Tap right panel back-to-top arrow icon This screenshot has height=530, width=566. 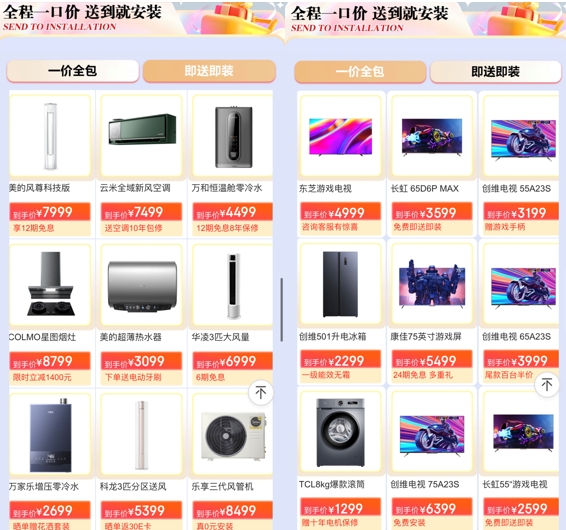[547, 384]
